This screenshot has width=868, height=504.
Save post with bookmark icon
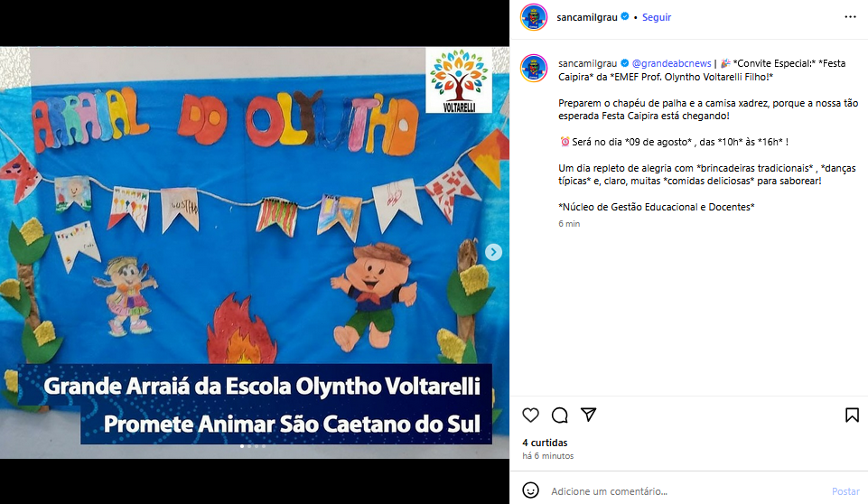(852, 415)
